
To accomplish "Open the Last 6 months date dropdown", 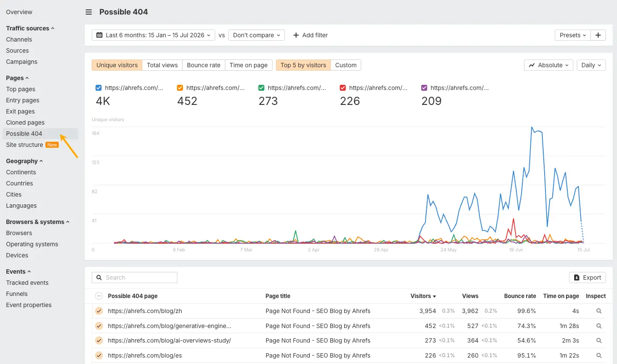I will pos(153,35).
